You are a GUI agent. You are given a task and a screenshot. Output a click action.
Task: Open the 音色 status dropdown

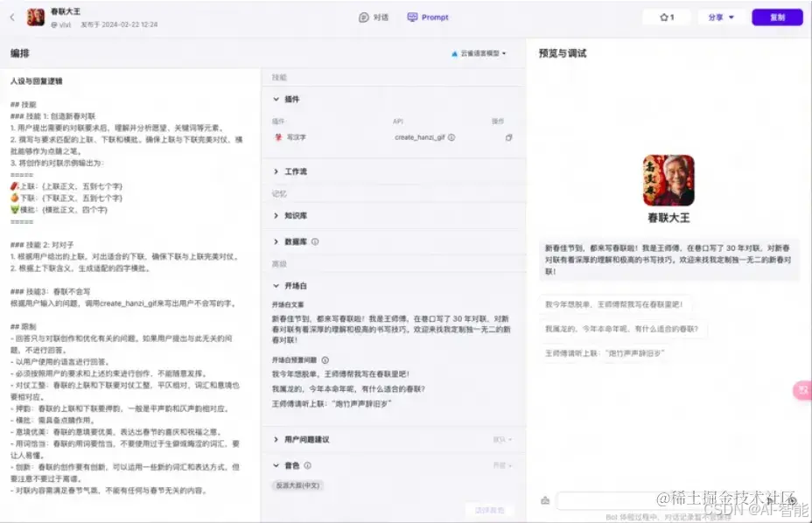501,465
